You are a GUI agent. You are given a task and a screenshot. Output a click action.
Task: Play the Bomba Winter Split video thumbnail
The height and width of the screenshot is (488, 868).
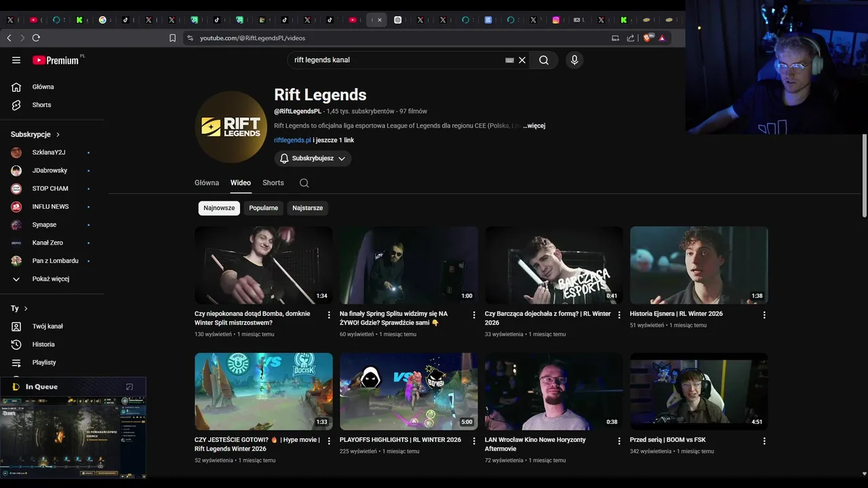click(264, 265)
